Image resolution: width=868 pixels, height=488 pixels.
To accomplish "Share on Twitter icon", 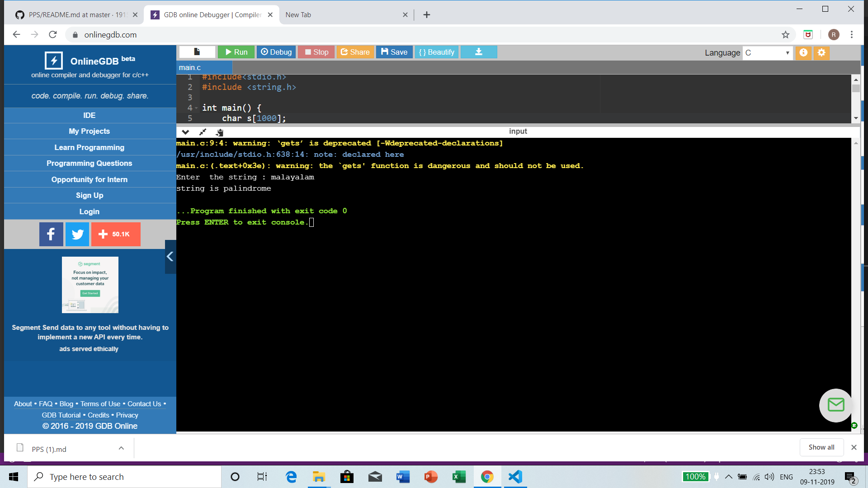I will pos(77,234).
